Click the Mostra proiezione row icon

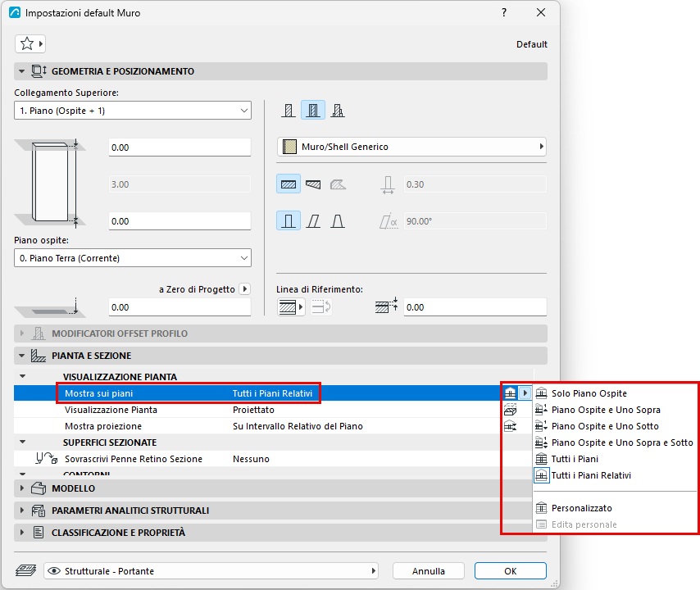point(510,426)
